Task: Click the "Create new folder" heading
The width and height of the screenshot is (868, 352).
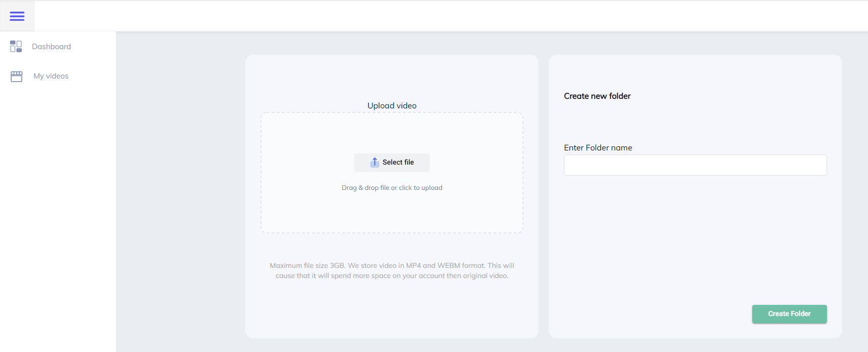Action: click(x=597, y=96)
